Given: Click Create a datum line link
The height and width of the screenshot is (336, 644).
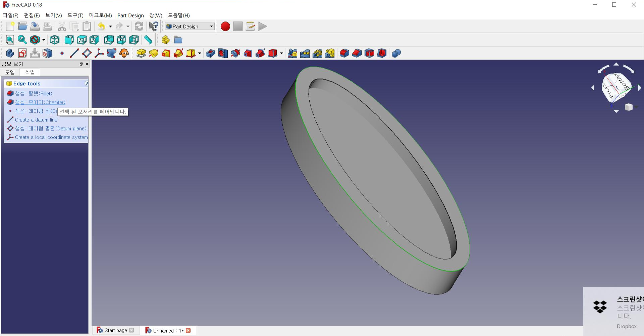Looking at the screenshot, I should (36, 120).
